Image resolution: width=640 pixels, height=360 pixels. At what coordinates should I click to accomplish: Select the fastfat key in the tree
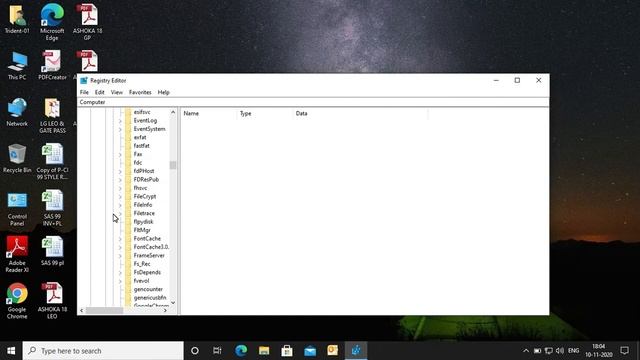point(141,146)
